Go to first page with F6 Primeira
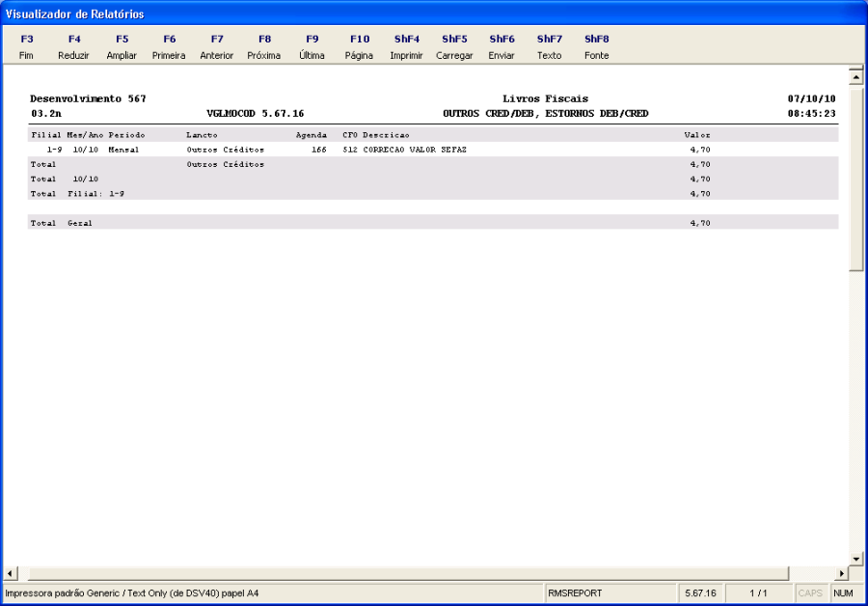The width and height of the screenshot is (868, 606). [x=169, y=47]
